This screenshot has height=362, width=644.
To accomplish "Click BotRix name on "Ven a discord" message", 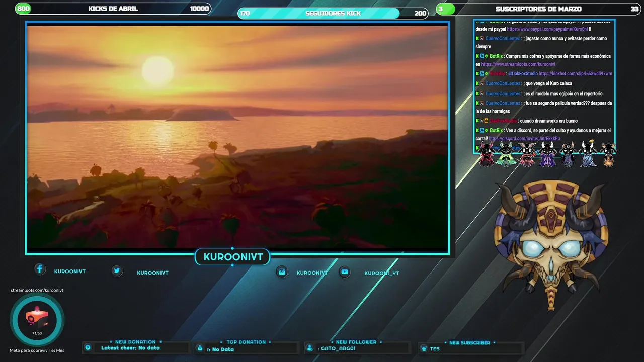I will click(496, 130).
